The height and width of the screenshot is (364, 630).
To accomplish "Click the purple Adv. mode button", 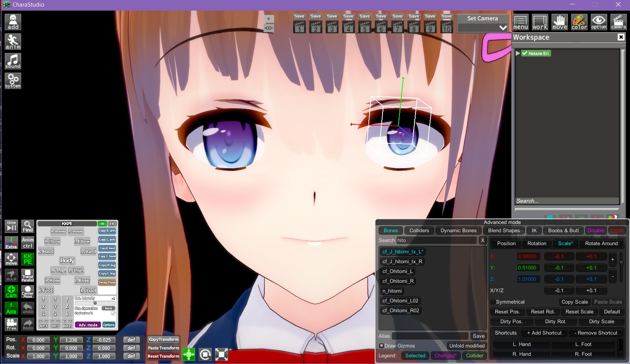I will click(x=88, y=325).
